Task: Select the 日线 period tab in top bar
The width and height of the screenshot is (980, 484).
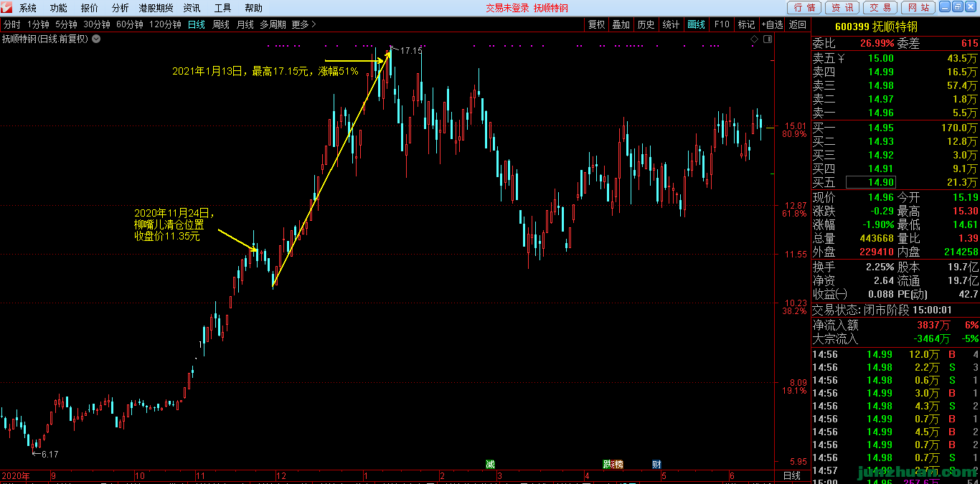Action: 197,24
